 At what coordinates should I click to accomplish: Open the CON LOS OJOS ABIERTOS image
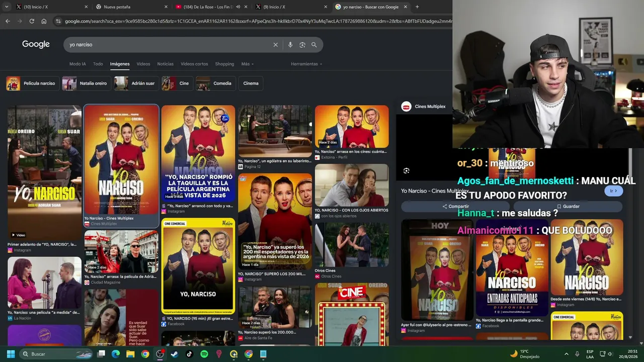tap(352, 185)
